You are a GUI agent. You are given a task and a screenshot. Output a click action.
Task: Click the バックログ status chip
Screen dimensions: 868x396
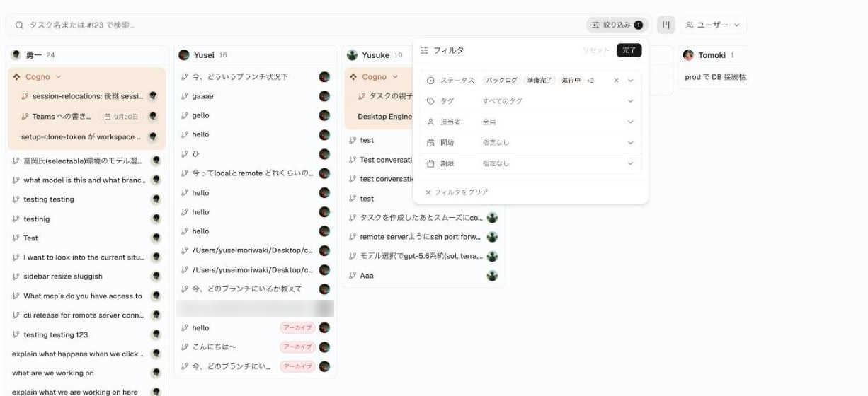coord(502,81)
